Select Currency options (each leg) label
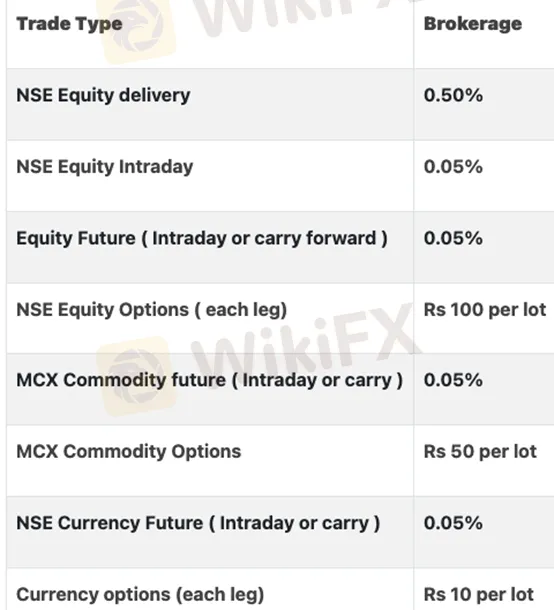The height and width of the screenshot is (610, 554). (140, 595)
